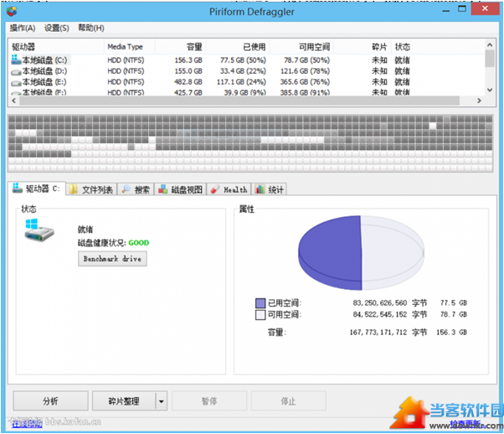This screenshot has height=434, width=504.
Task: Click the 已使用 column header
Action: point(238,47)
